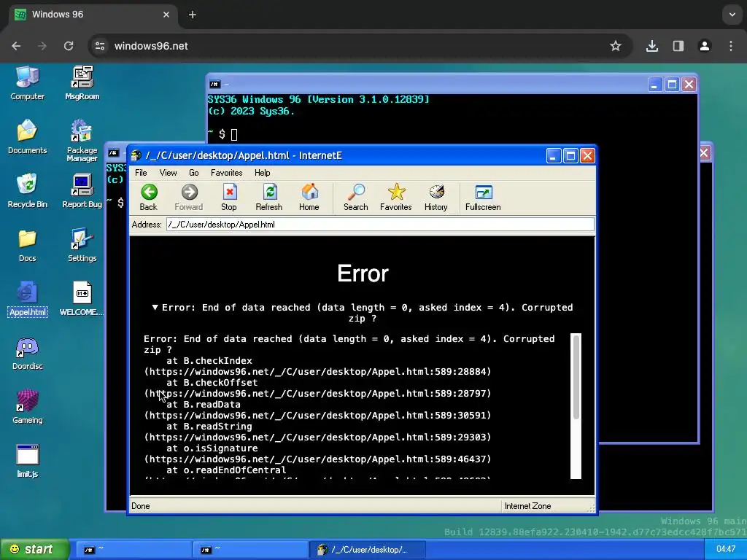Select the Settings desktop icon

tap(82, 246)
